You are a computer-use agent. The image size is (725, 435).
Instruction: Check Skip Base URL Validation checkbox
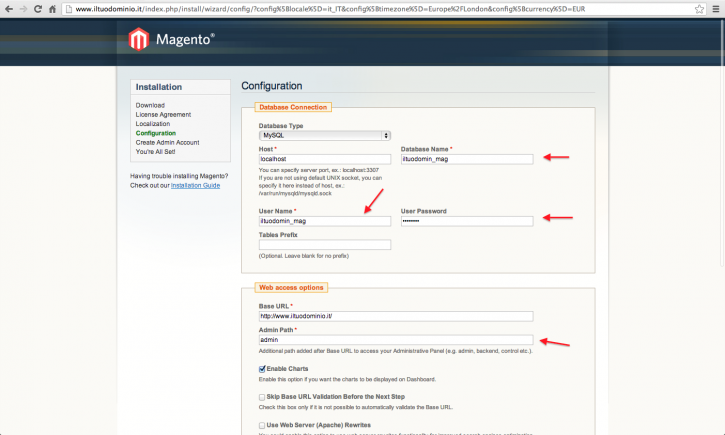click(x=262, y=397)
